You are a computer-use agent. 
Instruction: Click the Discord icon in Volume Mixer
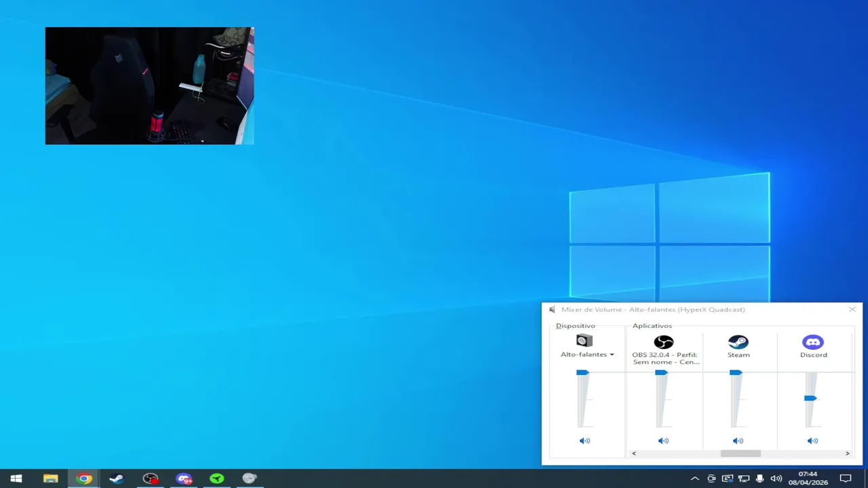coord(812,342)
